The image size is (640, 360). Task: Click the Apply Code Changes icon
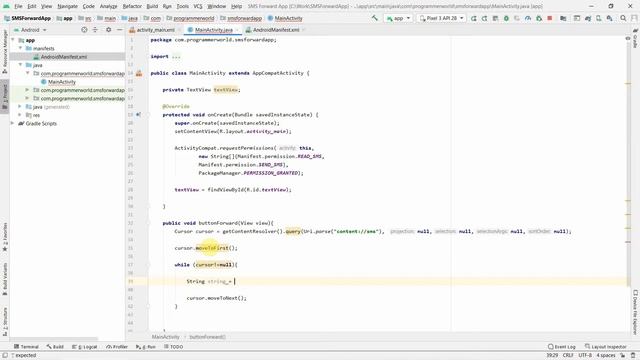[x=495, y=18]
